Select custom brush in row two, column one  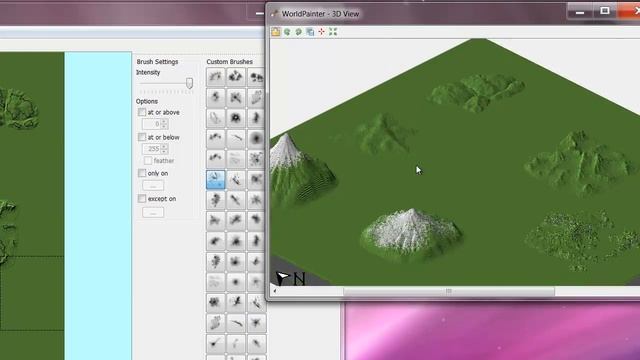(x=216, y=98)
